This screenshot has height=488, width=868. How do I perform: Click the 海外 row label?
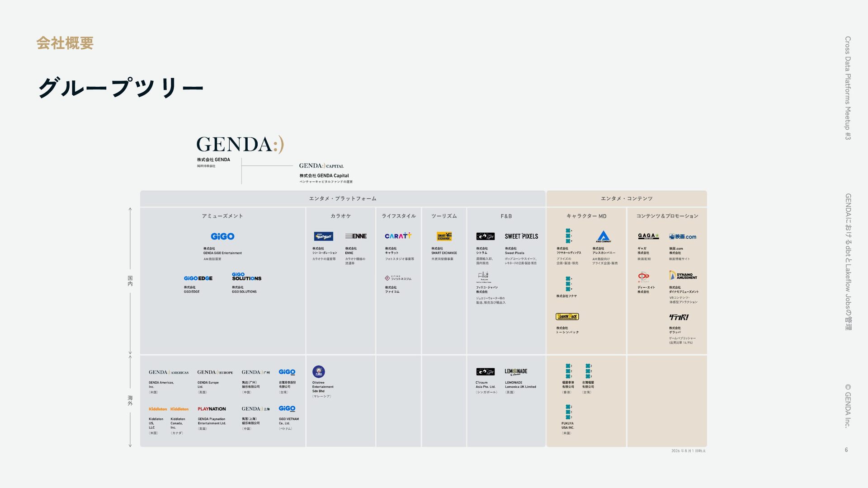(x=130, y=401)
